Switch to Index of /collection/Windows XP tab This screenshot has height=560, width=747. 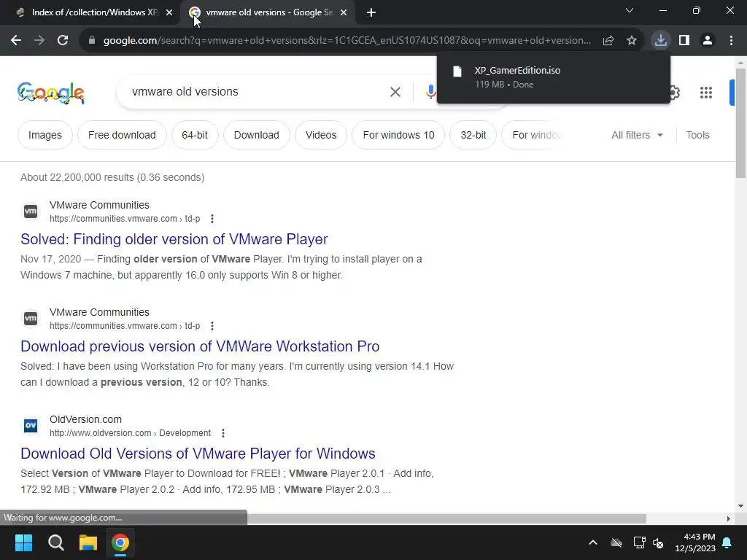[94, 12]
